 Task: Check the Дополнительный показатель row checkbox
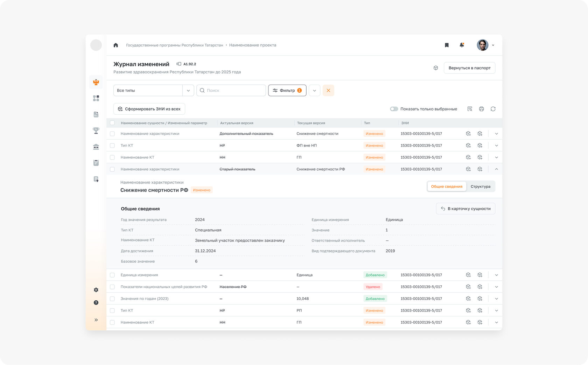click(x=112, y=134)
